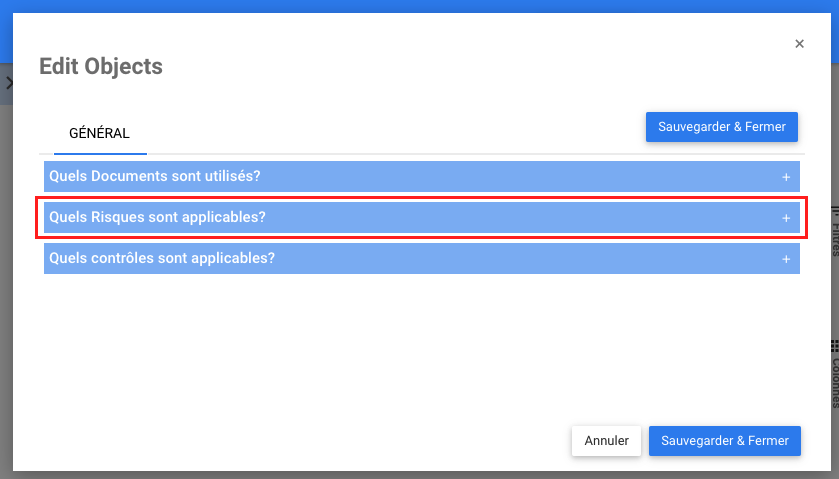Switch to the GÉNÉRAL tab
The width and height of the screenshot is (839, 479).
[x=99, y=133]
